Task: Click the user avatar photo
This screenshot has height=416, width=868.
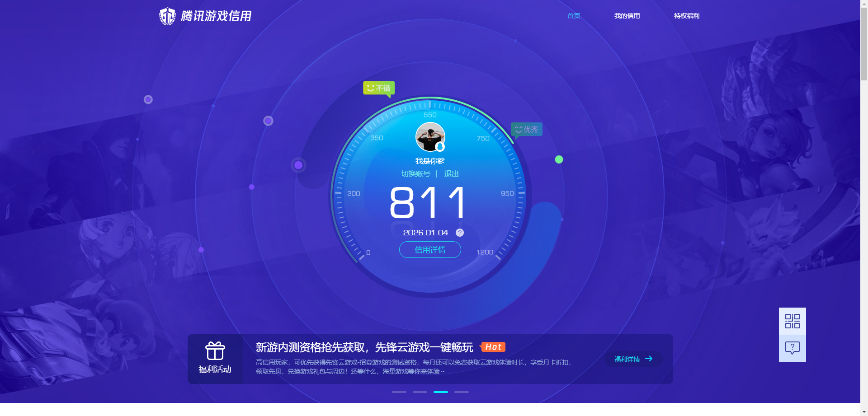Action: [x=429, y=137]
